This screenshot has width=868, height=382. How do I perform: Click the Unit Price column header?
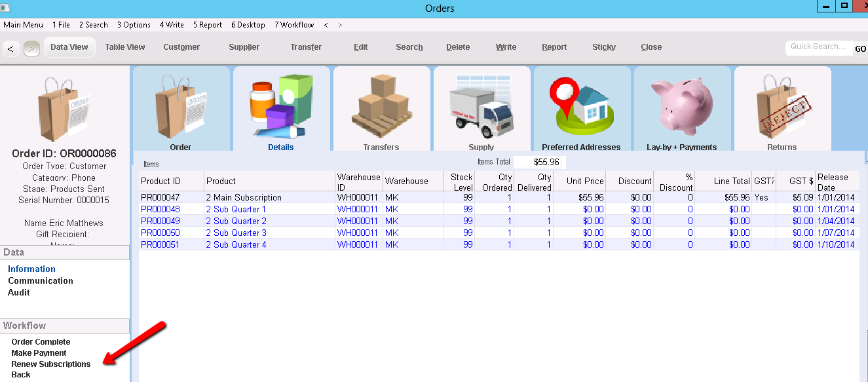click(579, 181)
